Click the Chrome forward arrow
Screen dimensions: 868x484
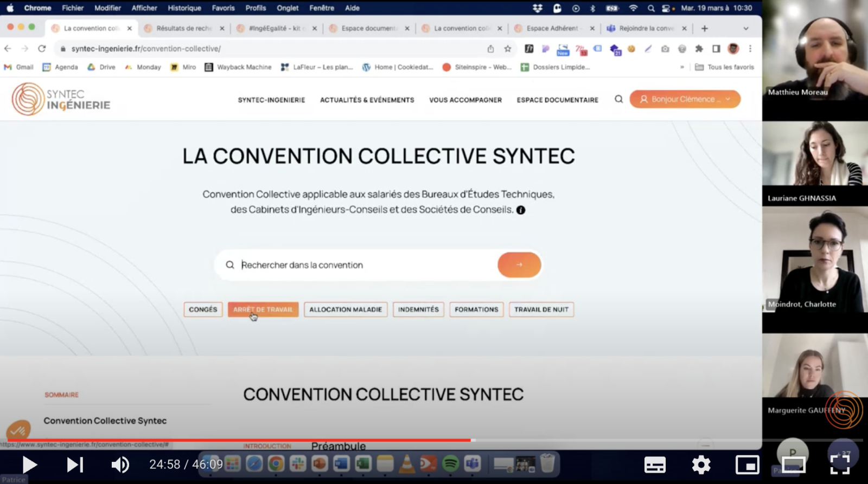(25, 48)
